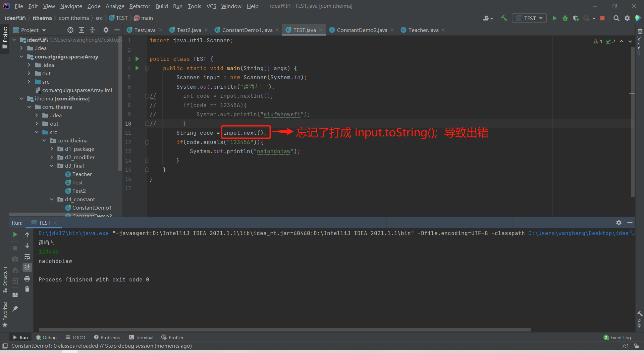Toggle the Database tool window on the right stripe

coord(639,42)
